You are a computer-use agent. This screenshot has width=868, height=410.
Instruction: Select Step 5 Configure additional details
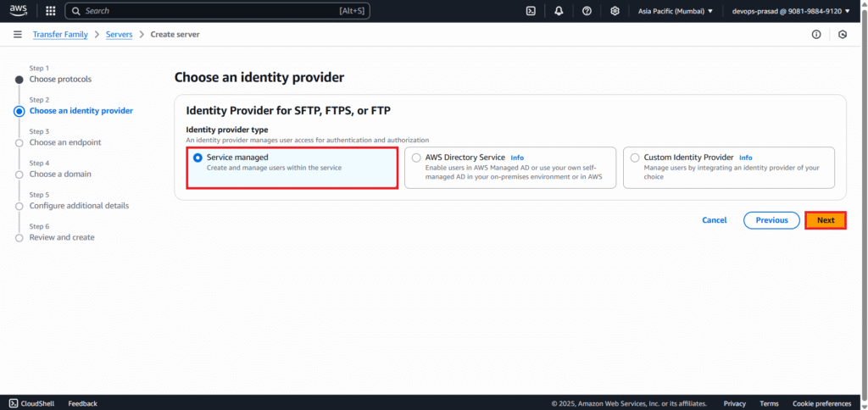click(x=79, y=205)
